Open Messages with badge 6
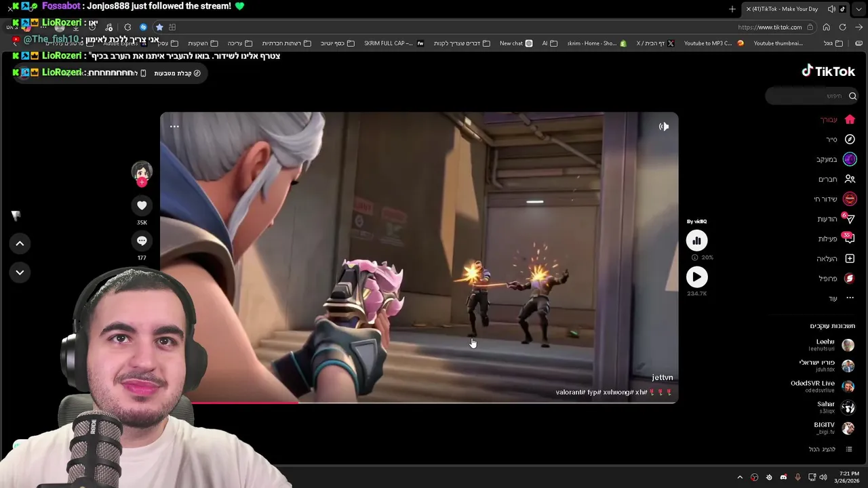The width and height of the screenshot is (868, 488). coord(836,219)
